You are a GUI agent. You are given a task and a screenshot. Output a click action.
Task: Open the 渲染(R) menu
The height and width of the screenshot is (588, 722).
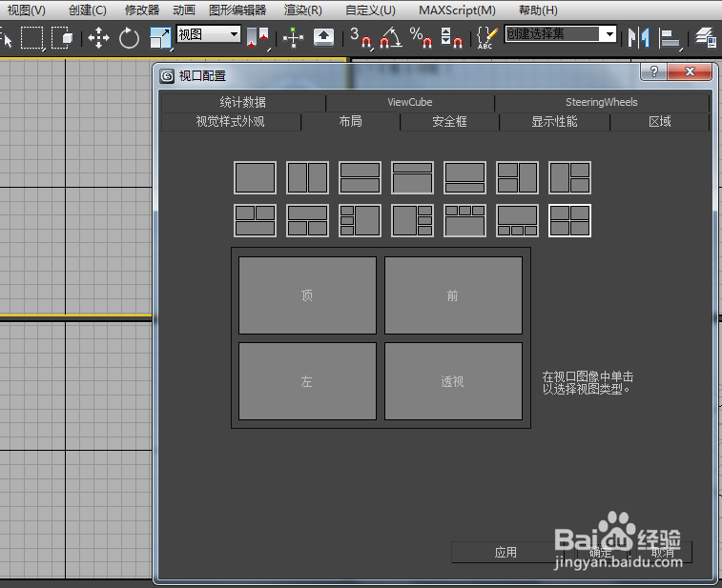click(302, 10)
